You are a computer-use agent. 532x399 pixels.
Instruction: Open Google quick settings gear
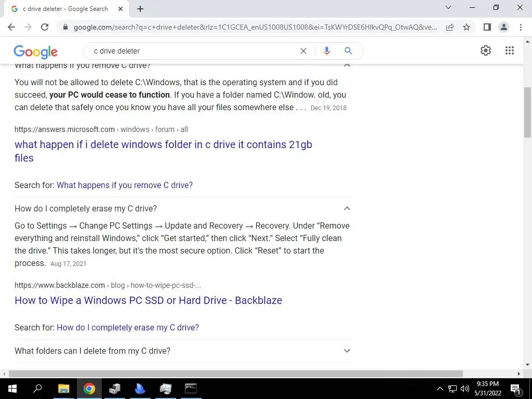tap(486, 50)
